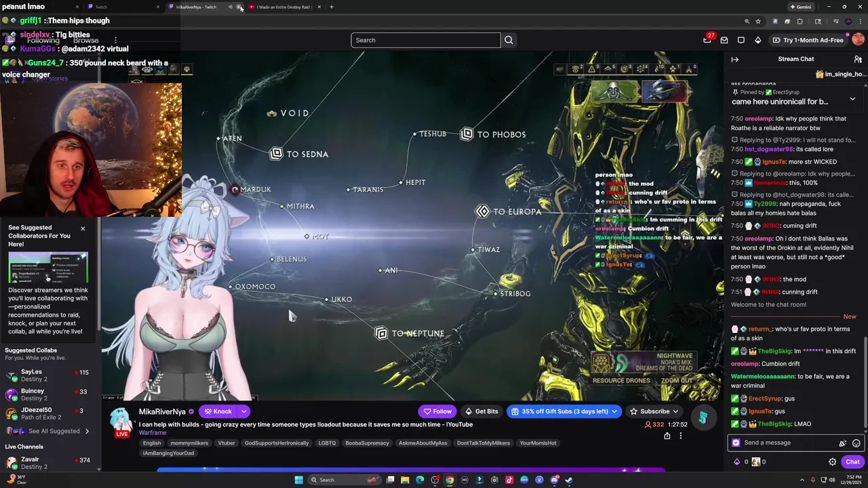Viewport: 868px width, 488px height.
Task: Open SayLes suggested collab channel
Action: (47, 375)
